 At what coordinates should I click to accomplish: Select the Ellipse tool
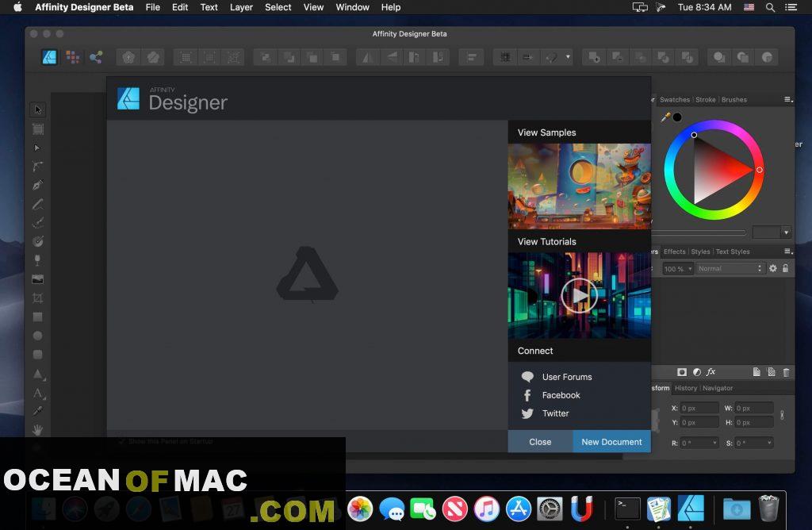(38, 336)
